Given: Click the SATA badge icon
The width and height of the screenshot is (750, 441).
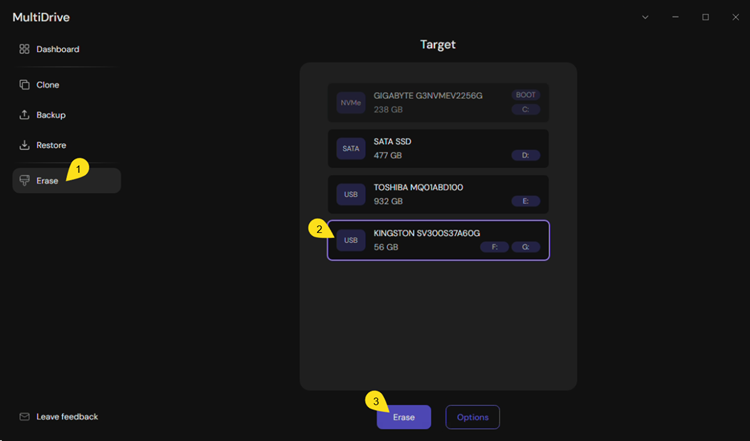Looking at the screenshot, I should pos(351,149).
